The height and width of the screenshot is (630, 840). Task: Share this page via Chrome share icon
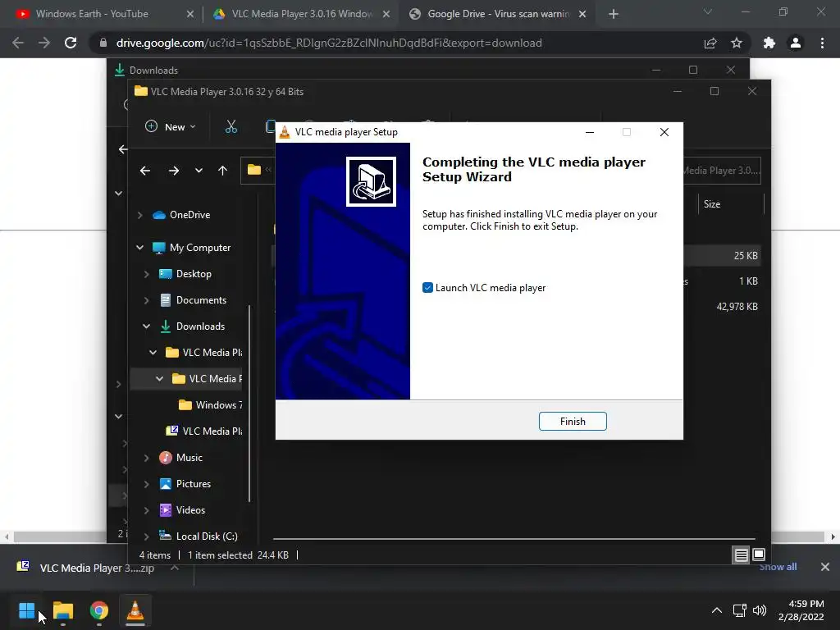coord(710,43)
